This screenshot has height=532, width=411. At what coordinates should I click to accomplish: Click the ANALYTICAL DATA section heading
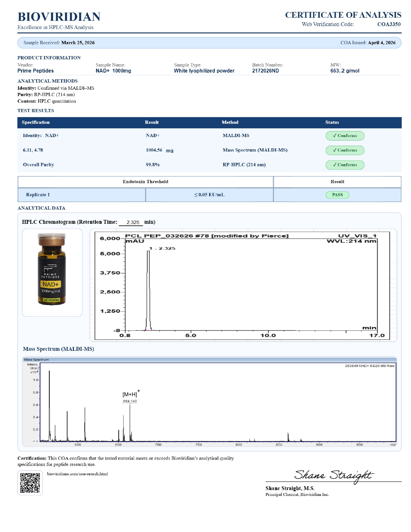(41, 208)
